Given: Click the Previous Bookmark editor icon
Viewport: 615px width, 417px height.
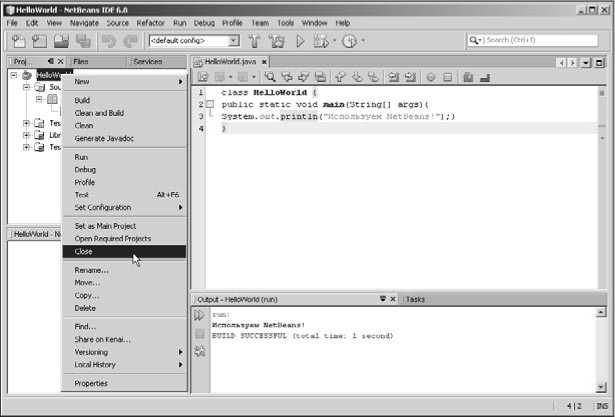Looking at the screenshot, I should pos(340,77).
